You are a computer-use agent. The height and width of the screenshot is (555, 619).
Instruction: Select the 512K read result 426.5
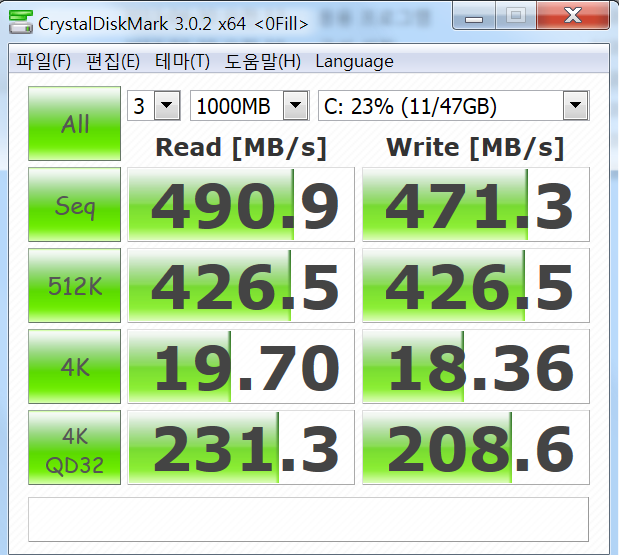[x=241, y=285]
